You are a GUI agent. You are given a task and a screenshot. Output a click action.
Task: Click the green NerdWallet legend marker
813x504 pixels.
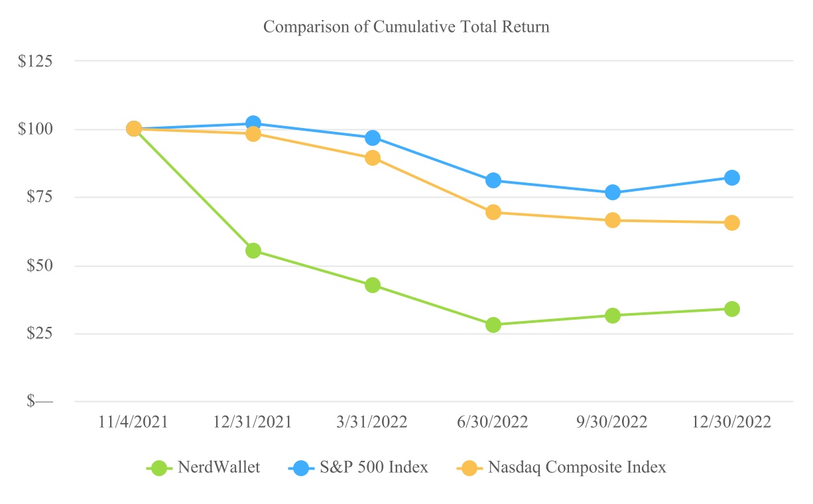pyautogui.click(x=159, y=468)
